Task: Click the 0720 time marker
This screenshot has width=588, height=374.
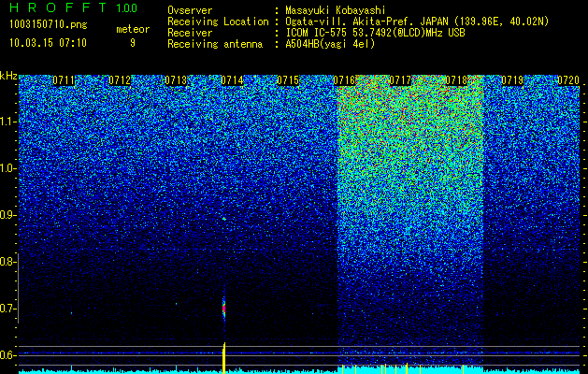Action: pyautogui.click(x=568, y=80)
